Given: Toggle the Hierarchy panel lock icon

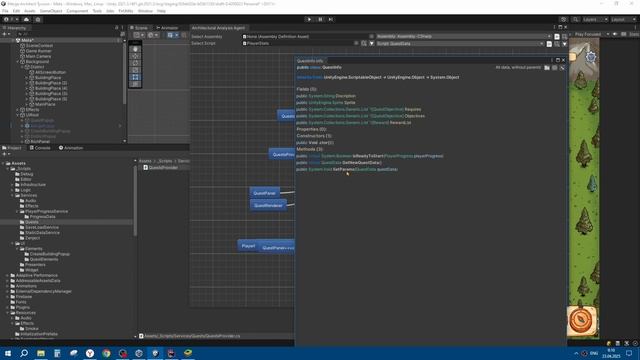Looking at the screenshot, I should [117, 28].
